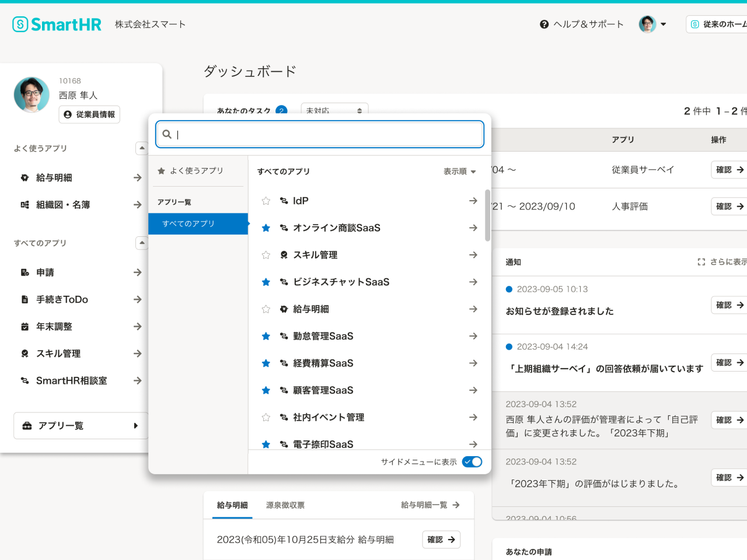Screen dimensions: 747x560
Task: Click 確認 for お知らせが登録されました
Action: click(729, 305)
